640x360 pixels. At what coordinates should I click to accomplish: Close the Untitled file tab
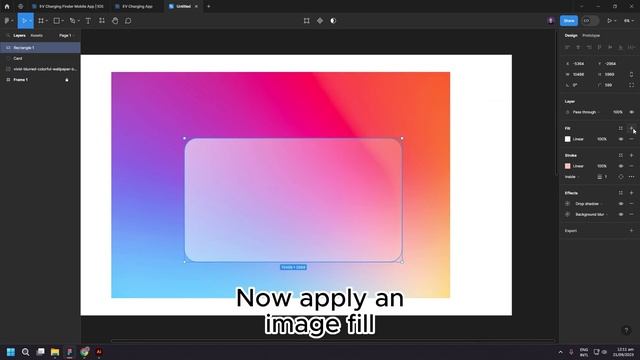click(196, 7)
